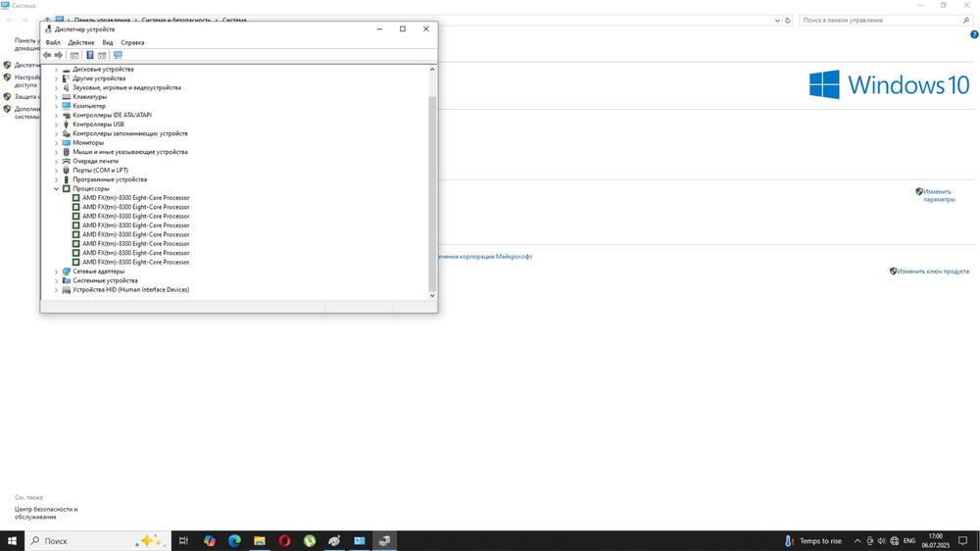Screen dimensions: 980x551
Task: Click the Device Manager vertical scrollbar thumb
Action: (432, 194)
